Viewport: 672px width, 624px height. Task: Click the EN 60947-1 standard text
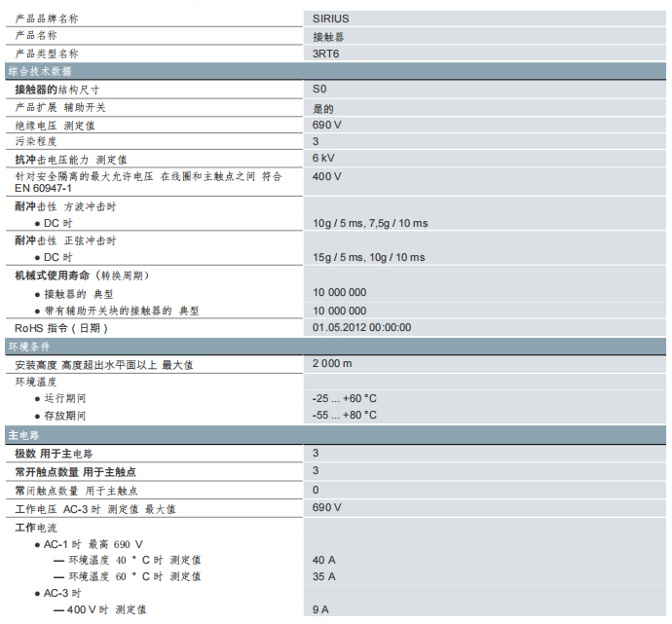(x=43, y=188)
